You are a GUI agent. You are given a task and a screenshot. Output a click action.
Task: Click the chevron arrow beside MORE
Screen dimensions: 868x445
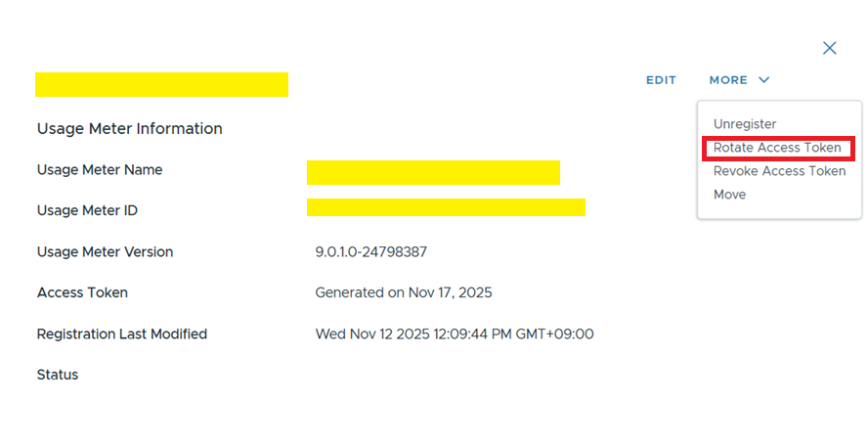(763, 80)
